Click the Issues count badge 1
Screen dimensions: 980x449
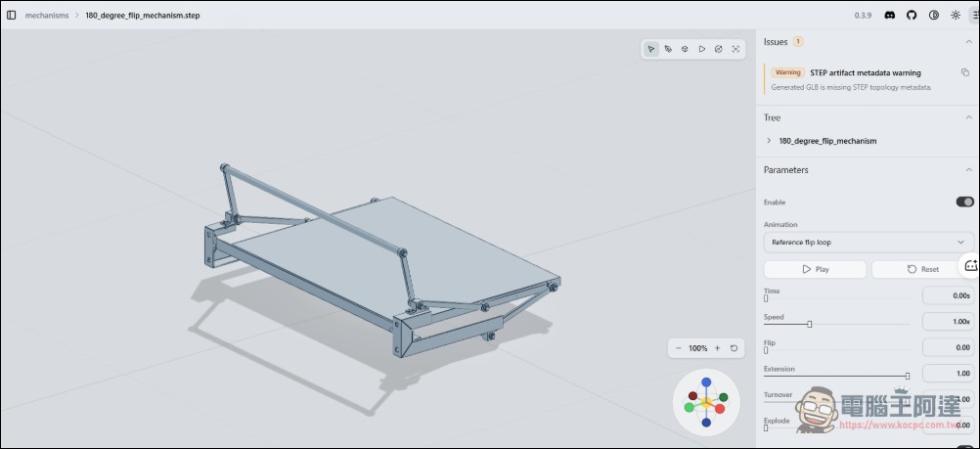point(798,42)
